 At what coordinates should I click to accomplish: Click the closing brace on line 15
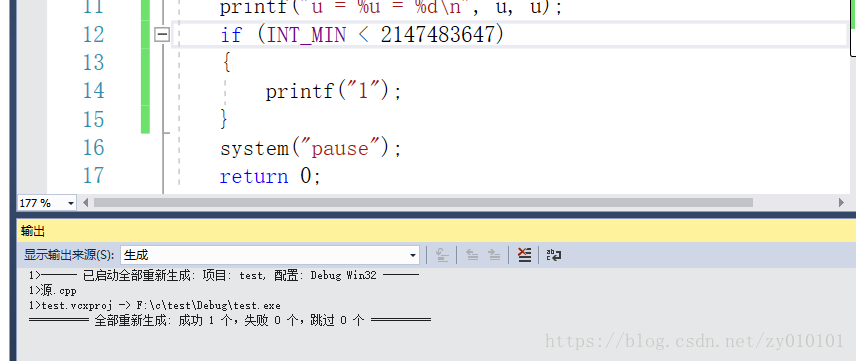point(224,120)
